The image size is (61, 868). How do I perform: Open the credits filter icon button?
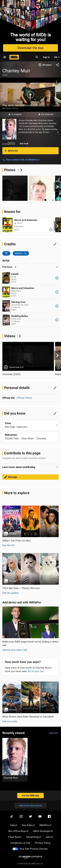point(6,253)
